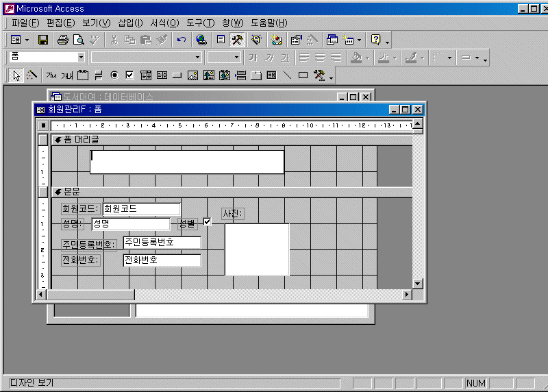Open the Office Assistant help icon
The height and width of the screenshot is (392, 548).
click(375, 40)
